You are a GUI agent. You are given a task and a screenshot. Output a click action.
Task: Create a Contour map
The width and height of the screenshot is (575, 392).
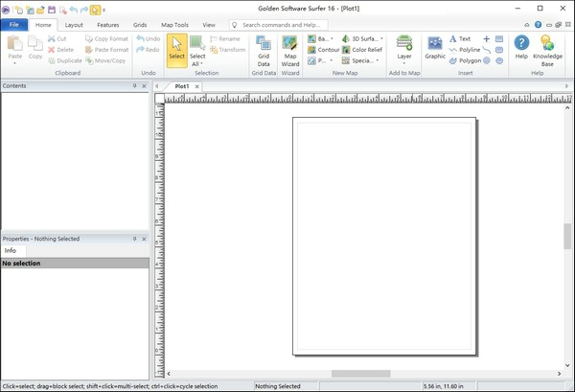click(323, 50)
